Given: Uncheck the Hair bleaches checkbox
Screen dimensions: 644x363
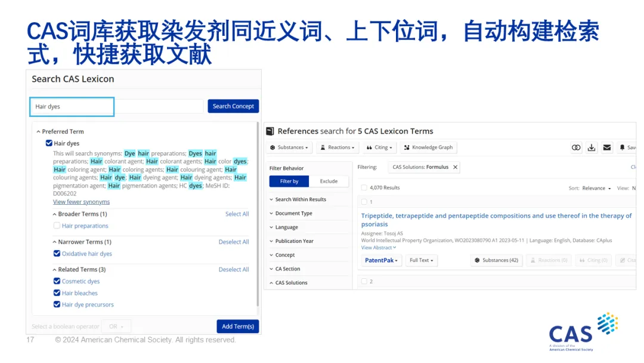Looking at the screenshot, I should pos(57,293).
